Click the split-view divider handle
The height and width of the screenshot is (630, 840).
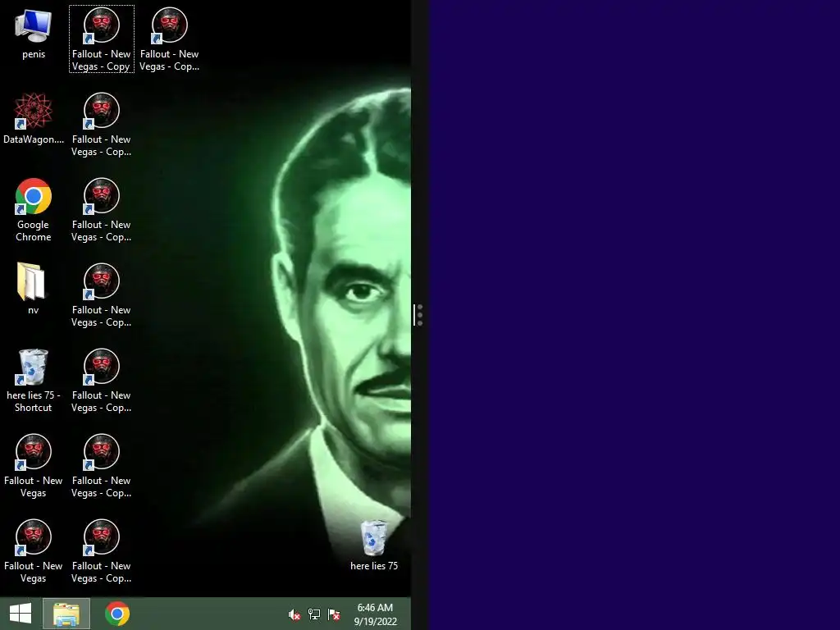click(419, 315)
